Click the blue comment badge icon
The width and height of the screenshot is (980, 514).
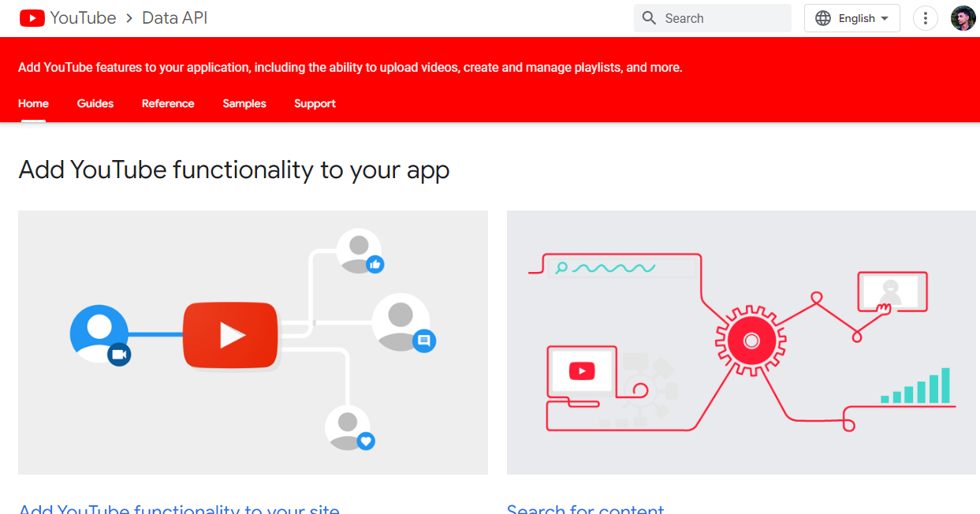pos(423,341)
